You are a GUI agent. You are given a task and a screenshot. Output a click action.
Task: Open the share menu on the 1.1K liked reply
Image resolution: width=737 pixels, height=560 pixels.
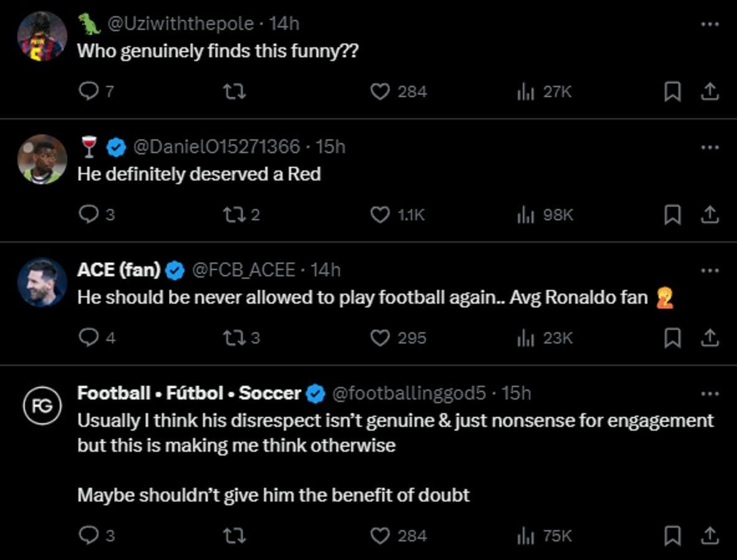click(x=710, y=215)
